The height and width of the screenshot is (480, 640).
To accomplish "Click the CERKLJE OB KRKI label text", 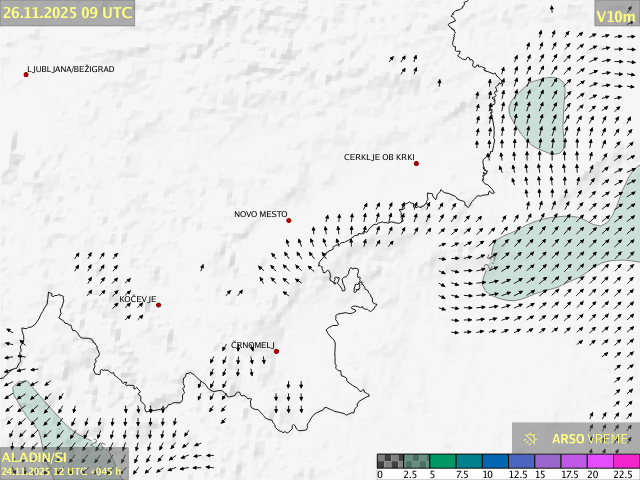I will click(378, 157).
